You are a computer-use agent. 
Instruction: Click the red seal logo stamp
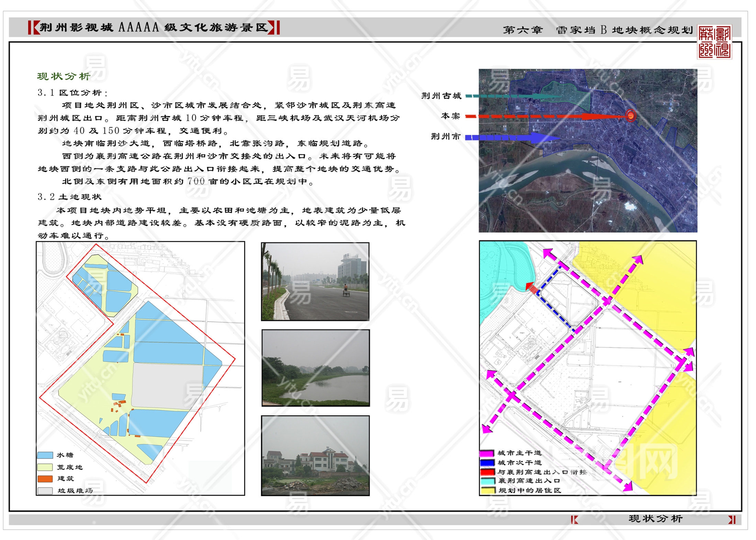(x=714, y=42)
